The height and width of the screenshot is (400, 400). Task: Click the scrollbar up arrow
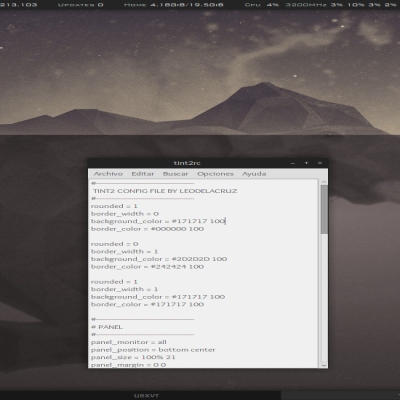[324, 182]
